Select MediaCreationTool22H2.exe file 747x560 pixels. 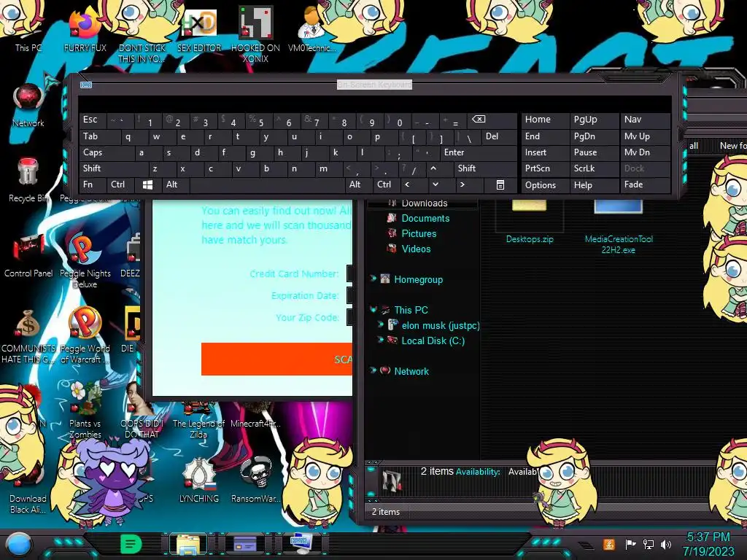pos(619,227)
